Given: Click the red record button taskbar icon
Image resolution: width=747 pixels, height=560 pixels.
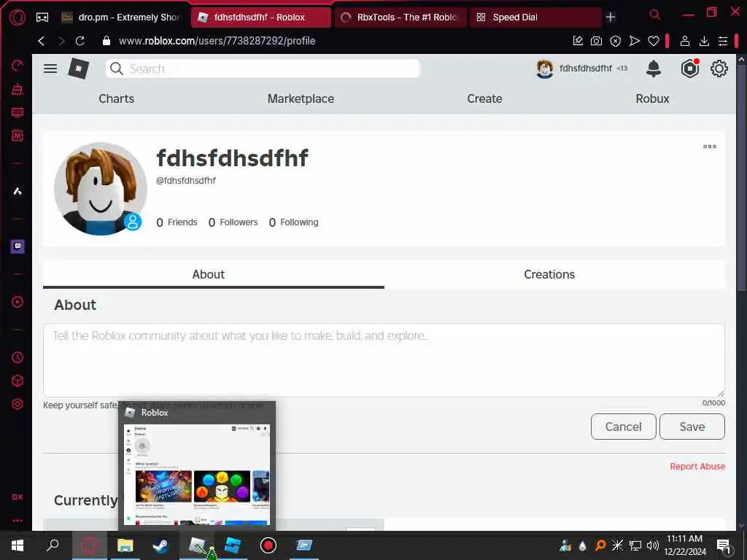Looking at the screenshot, I should [x=268, y=545].
